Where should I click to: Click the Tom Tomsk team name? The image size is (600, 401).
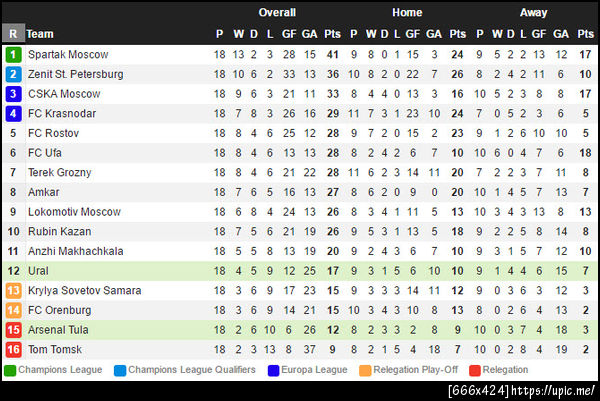57,349
